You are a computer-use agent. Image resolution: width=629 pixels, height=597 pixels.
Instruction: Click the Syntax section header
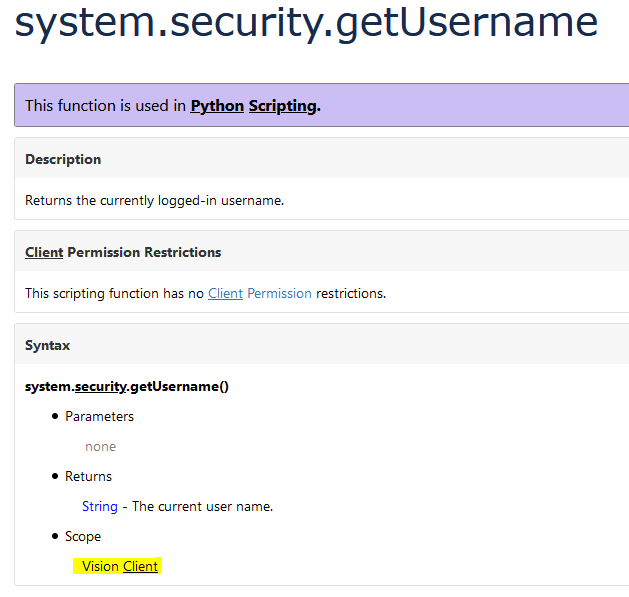click(x=48, y=345)
